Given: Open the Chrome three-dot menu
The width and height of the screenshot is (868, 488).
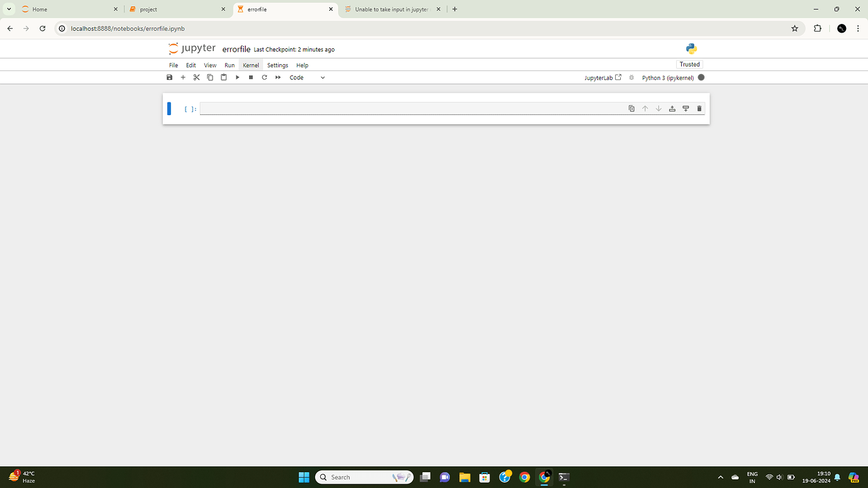Looking at the screenshot, I should [x=858, y=28].
